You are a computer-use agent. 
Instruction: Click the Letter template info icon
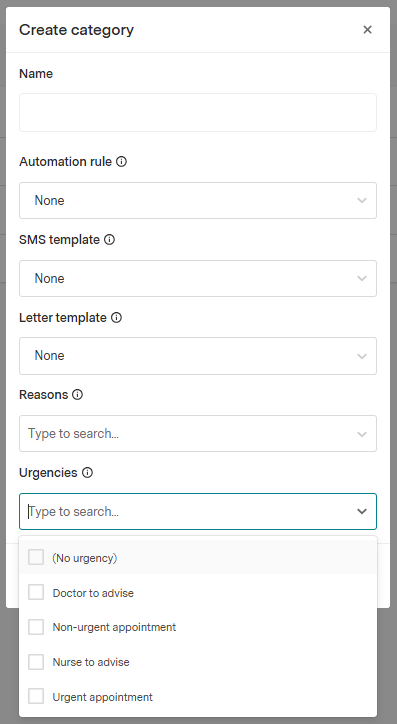point(116,318)
